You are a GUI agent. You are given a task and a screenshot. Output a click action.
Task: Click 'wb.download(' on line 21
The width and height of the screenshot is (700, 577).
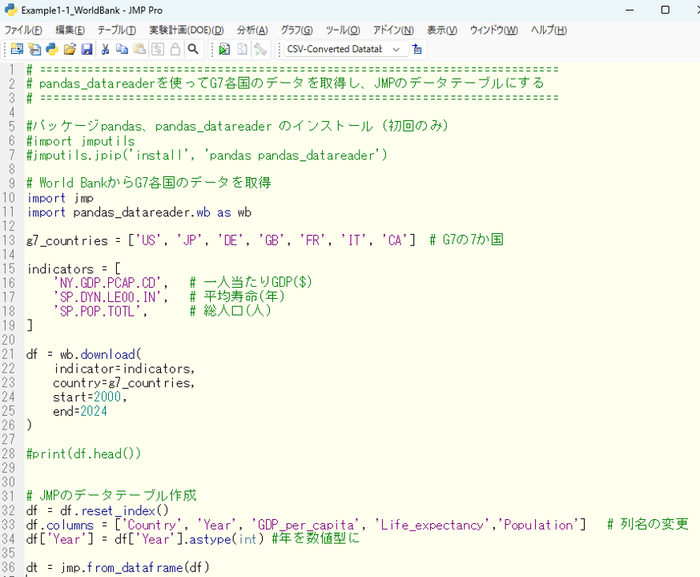(x=100, y=354)
